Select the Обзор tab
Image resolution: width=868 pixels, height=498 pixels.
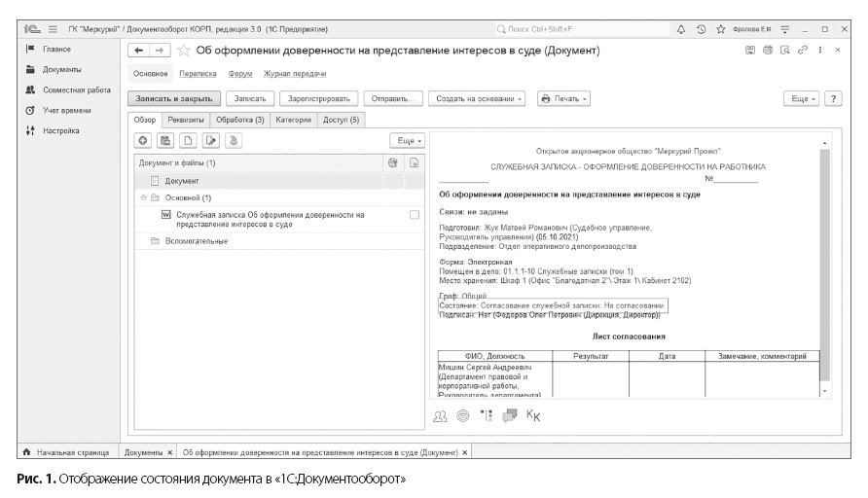(144, 120)
